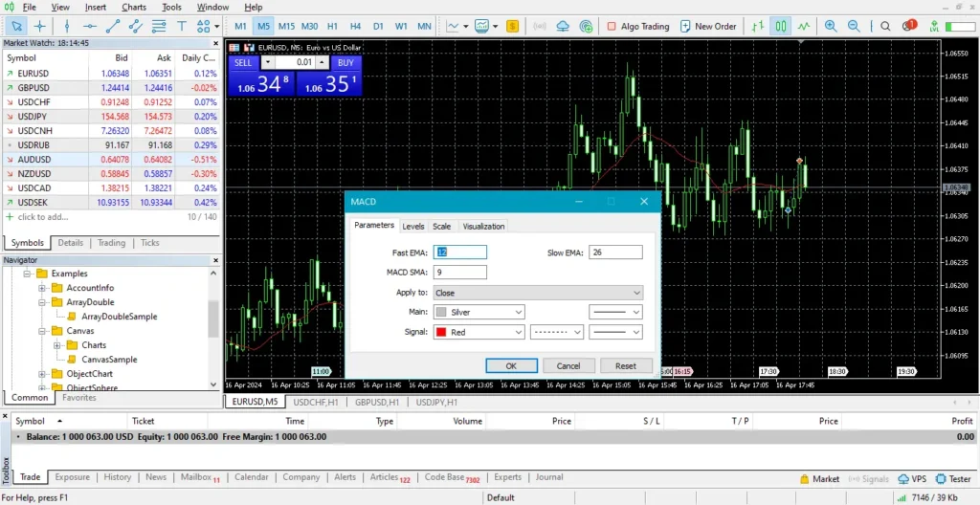Viewport: 980px width, 505px height.
Task: Open the Charts menu
Action: pos(134,8)
